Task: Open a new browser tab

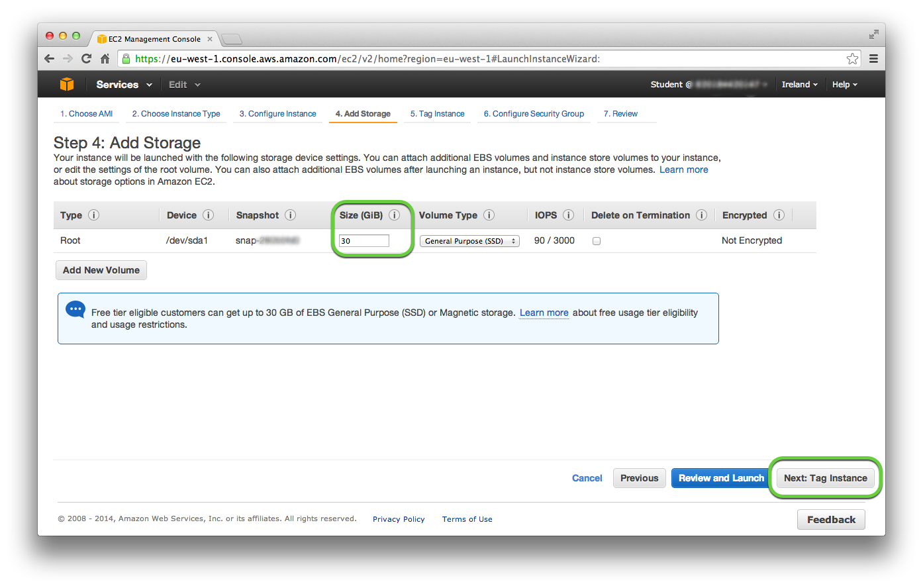Action: 231,39
